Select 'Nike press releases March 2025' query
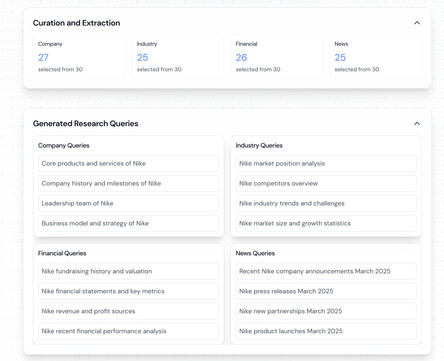Viewport: 444px width, 361px height. tap(326, 291)
